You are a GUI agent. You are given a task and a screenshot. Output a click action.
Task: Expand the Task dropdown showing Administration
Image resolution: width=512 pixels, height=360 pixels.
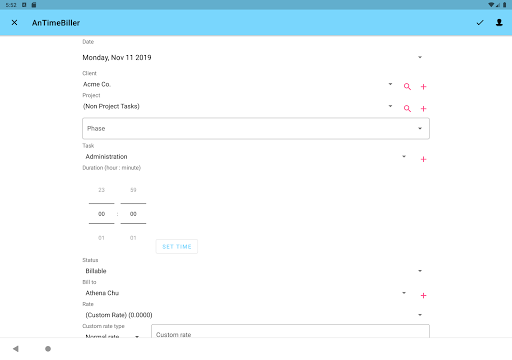pyautogui.click(x=246, y=157)
